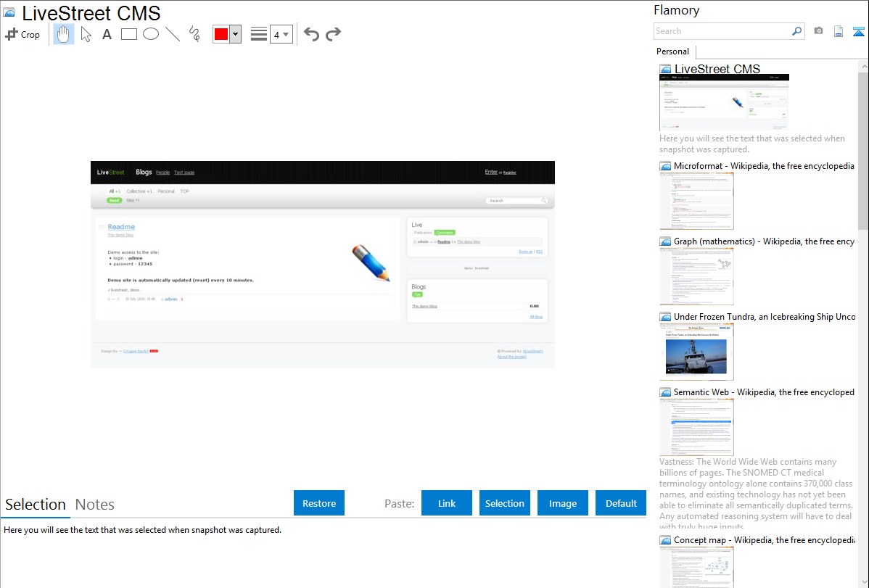Click the red color swatch

(x=221, y=34)
